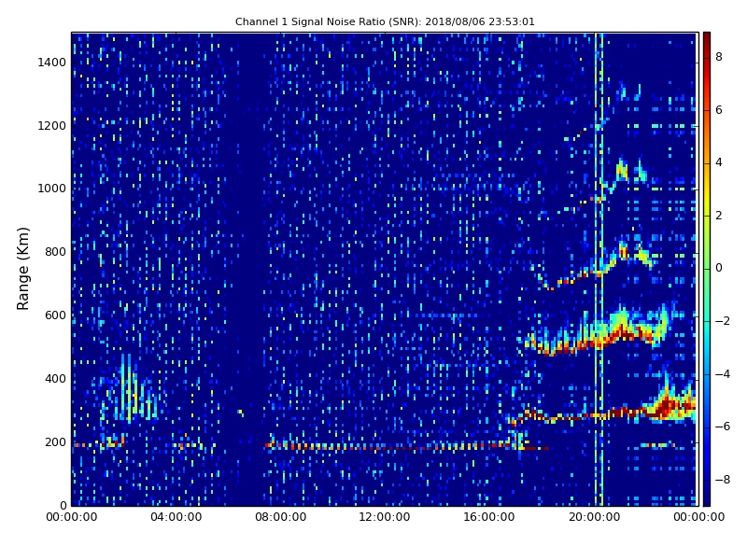Click the chart title showing Channel 1 SNR

point(385,21)
